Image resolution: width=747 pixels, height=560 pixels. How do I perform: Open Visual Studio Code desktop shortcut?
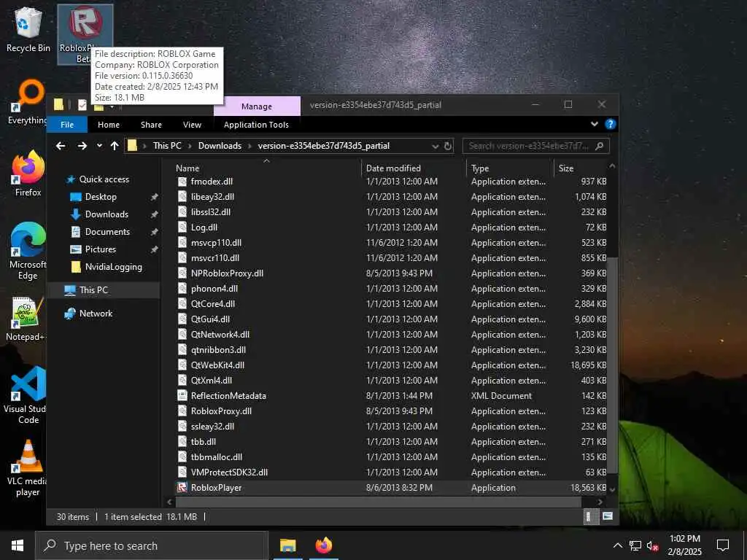point(28,395)
